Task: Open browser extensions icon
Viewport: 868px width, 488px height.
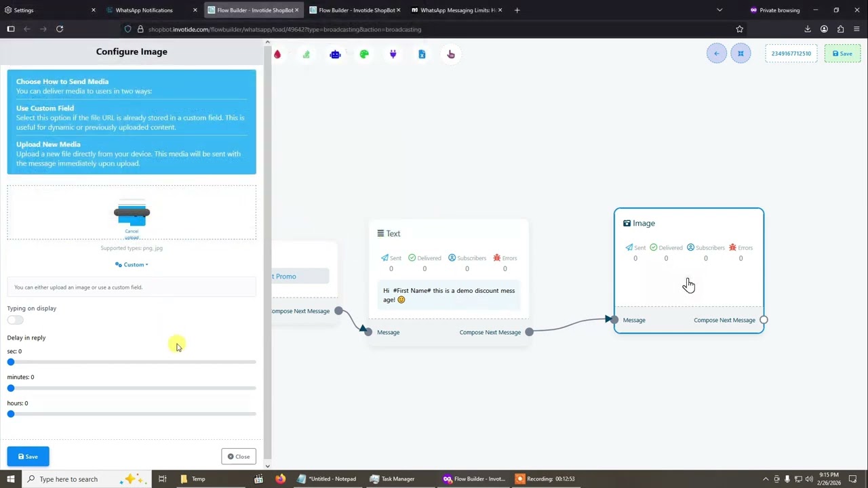Action: [x=841, y=29]
